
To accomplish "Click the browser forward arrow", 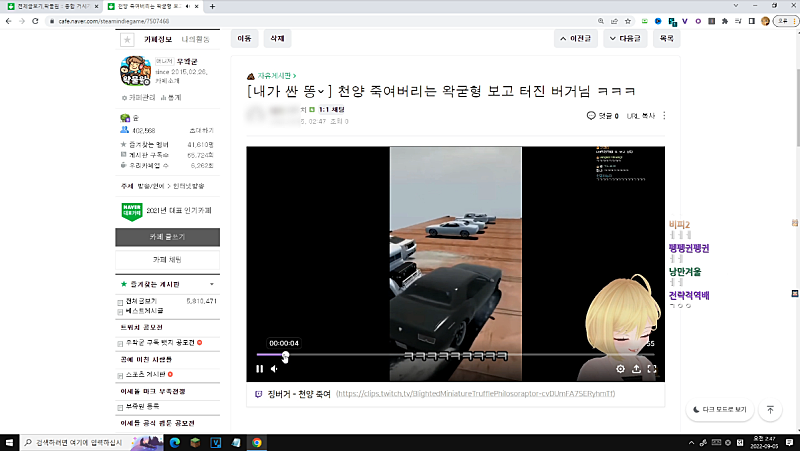I will (x=21, y=21).
